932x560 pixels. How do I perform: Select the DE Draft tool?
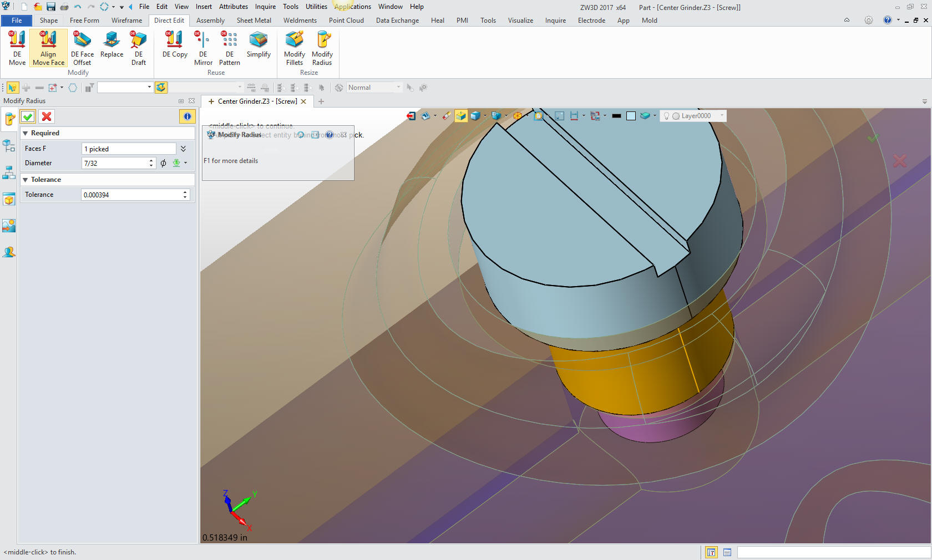(x=138, y=48)
